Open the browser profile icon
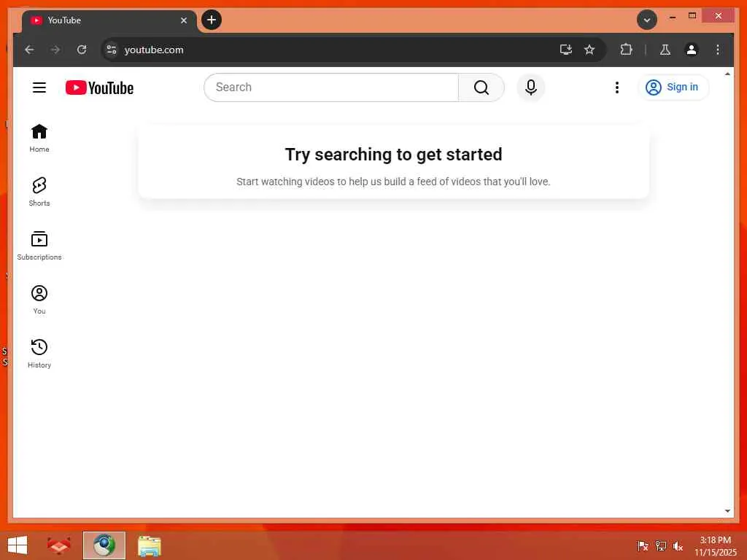747x560 pixels. 692,50
